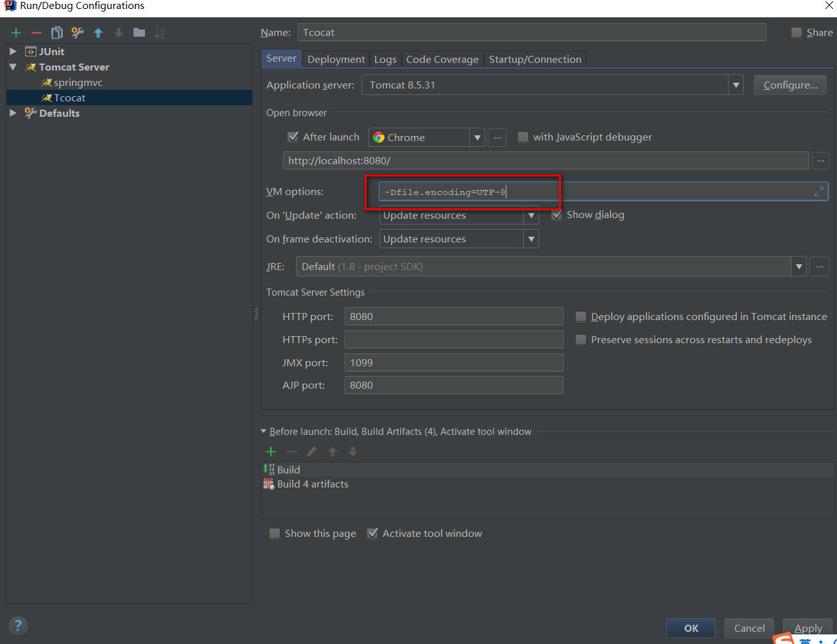Screen dimensions: 837x644
Task: Click the localhost URL field
Action: pos(546,161)
